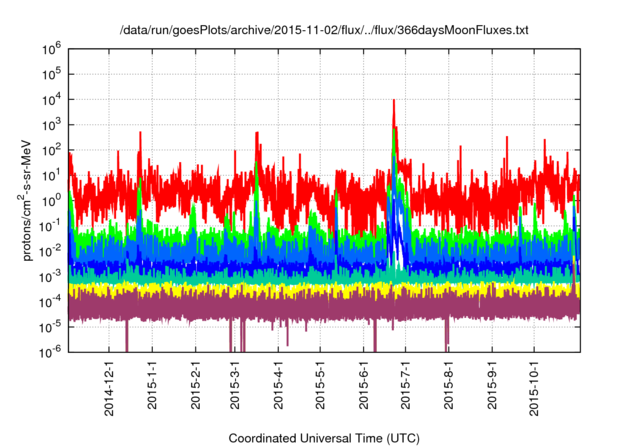640x448 pixels.
Task: Click the 10^3 y-axis tick label
Action: pos(51,125)
